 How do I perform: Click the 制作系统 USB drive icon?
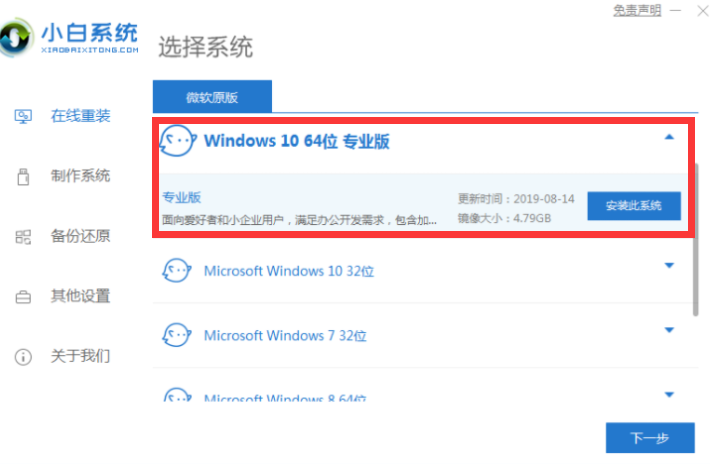click(23, 177)
